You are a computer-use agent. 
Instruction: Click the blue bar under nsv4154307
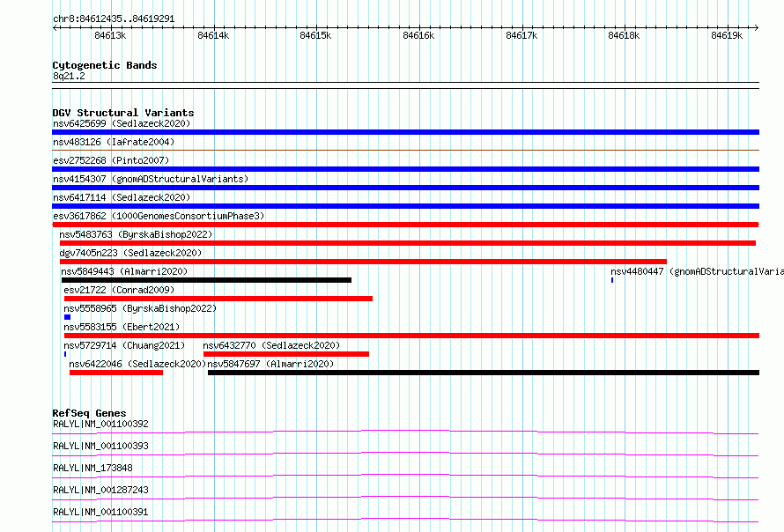[x=405, y=188]
